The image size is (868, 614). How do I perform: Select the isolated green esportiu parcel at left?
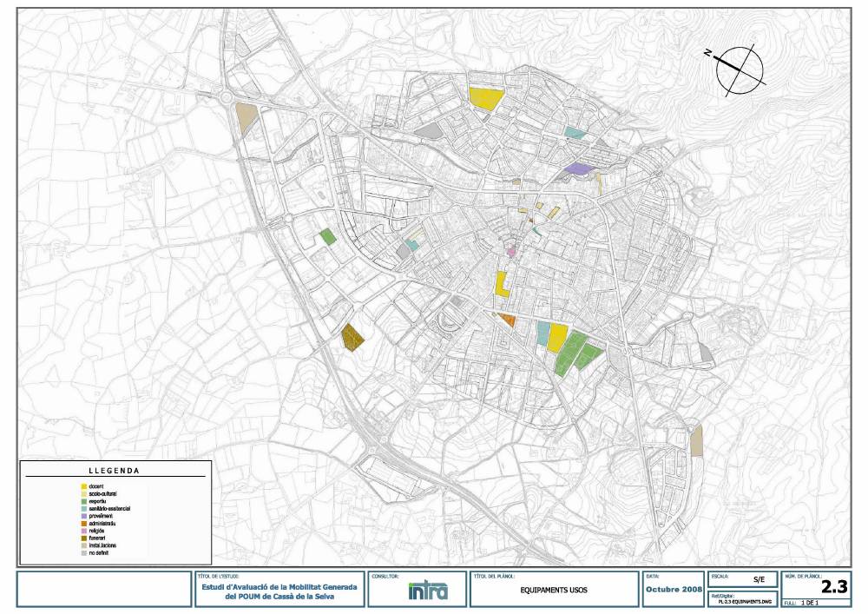coord(327,236)
